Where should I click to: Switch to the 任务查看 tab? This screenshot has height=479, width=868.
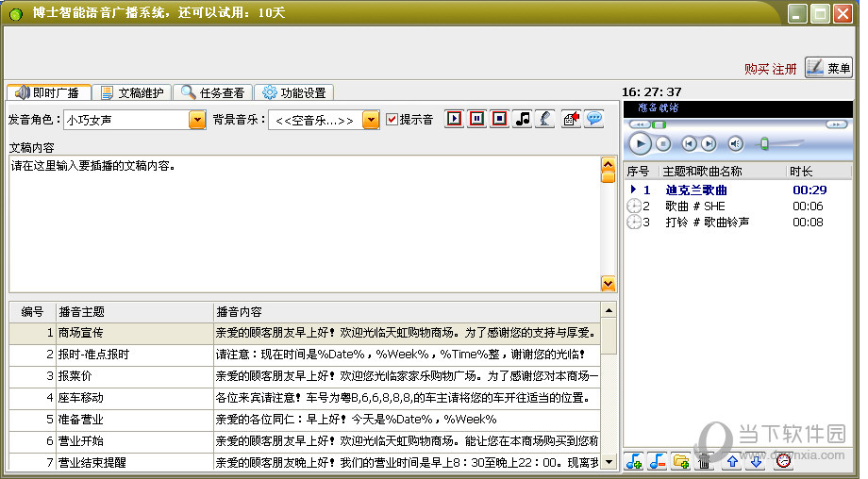click(x=213, y=92)
